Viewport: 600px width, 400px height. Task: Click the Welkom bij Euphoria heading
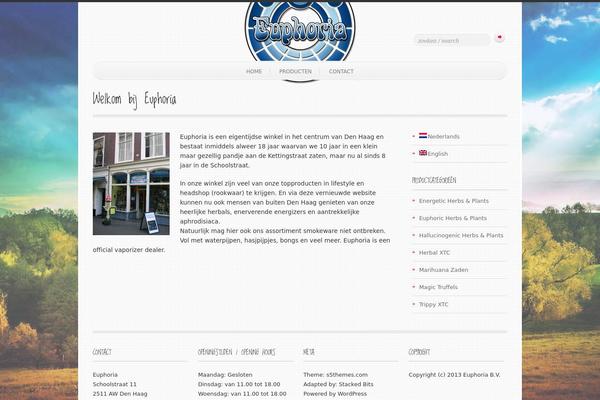click(x=134, y=100)
